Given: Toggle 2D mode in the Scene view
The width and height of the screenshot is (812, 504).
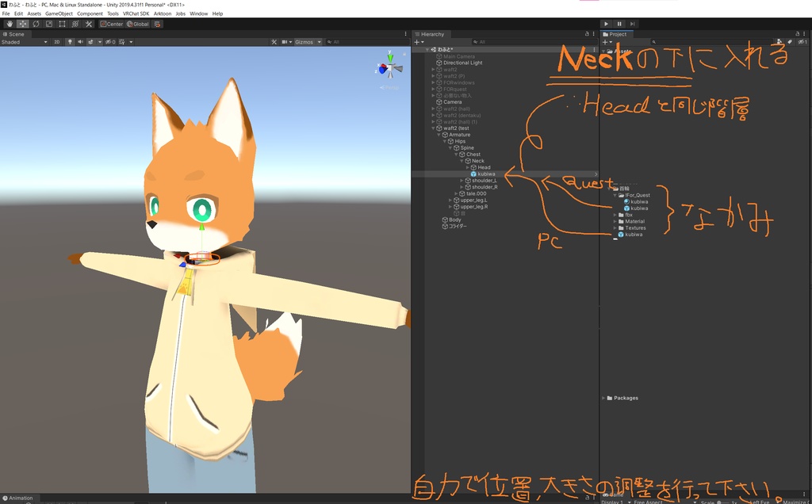Looking at the screenshot, I should click(57, 41).
